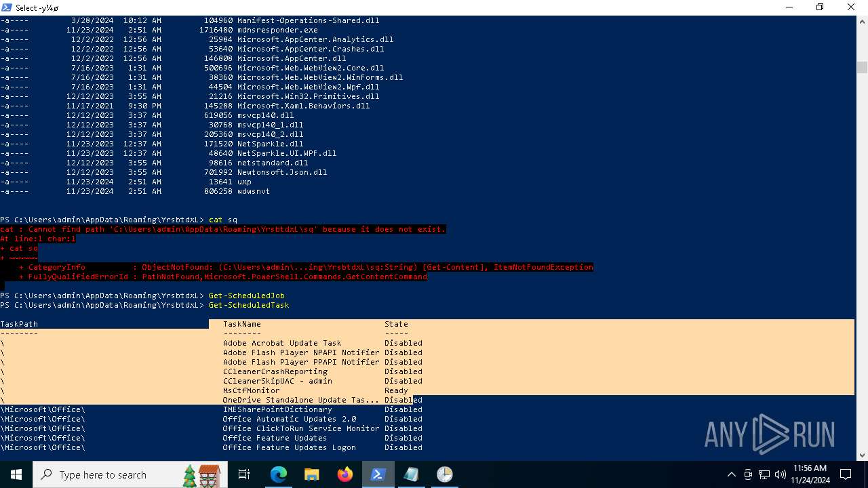The height and width of the screenshot is (488, 868).
Task: Select the PowerShell taskbar button
Action: (378, 474)
